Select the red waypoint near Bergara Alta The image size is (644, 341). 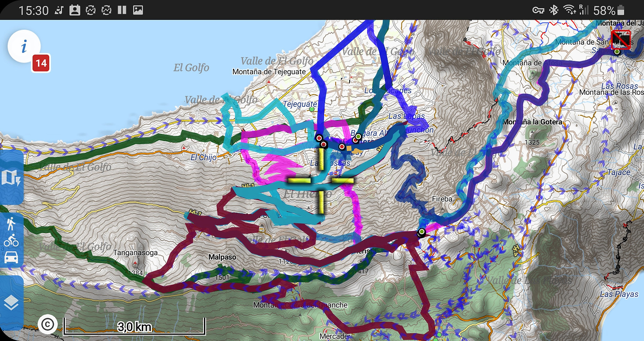tap(356, 140)
